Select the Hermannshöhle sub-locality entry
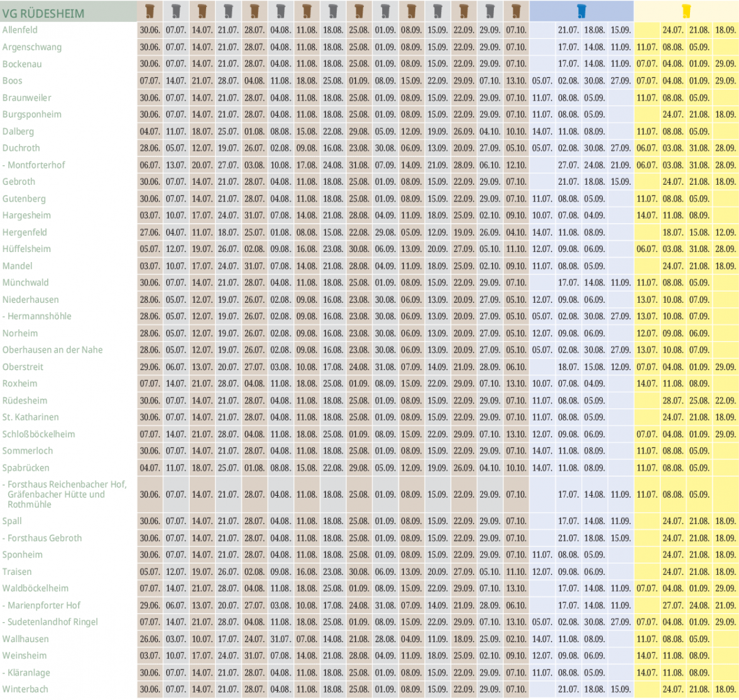 (36, 316)
